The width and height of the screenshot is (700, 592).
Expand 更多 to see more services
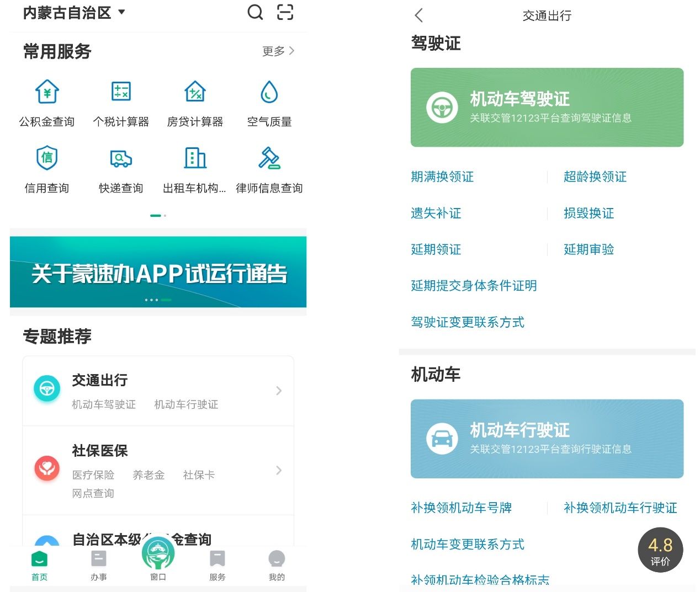[x=278, y=51]
